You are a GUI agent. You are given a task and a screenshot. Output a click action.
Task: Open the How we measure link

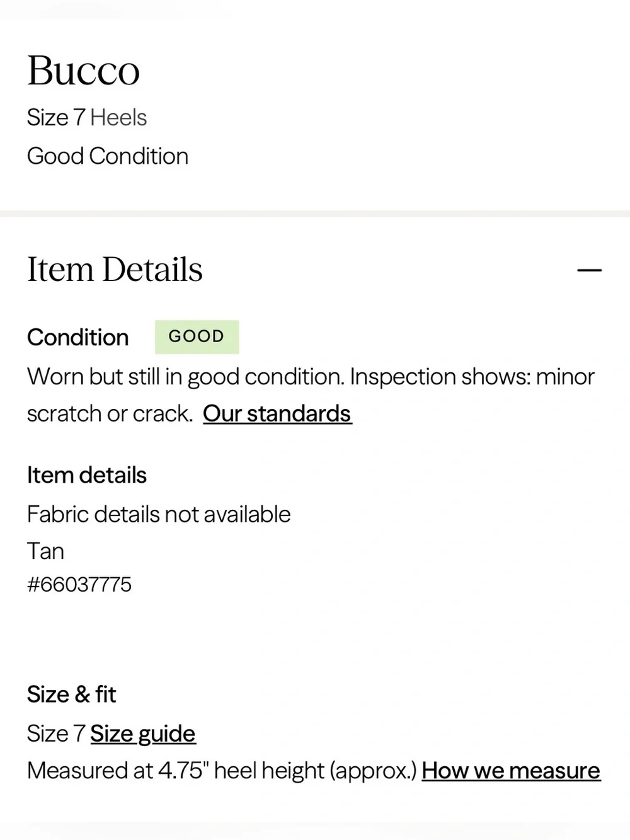coord(511,770)
